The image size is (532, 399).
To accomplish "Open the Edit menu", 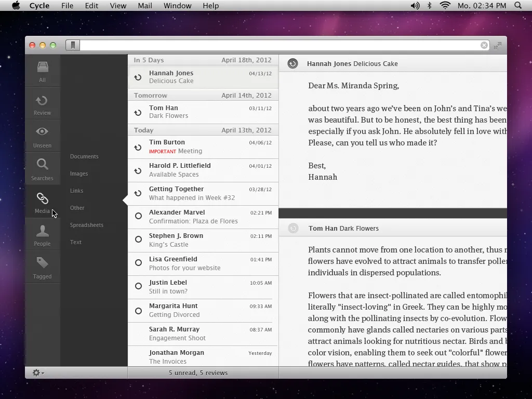I will click(x=91, y=6).
